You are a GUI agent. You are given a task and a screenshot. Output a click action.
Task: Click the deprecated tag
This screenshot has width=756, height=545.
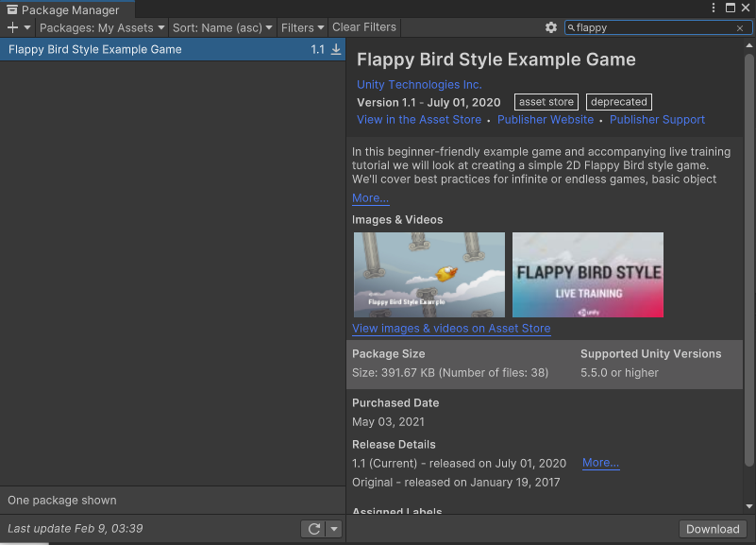coord(619,102)
